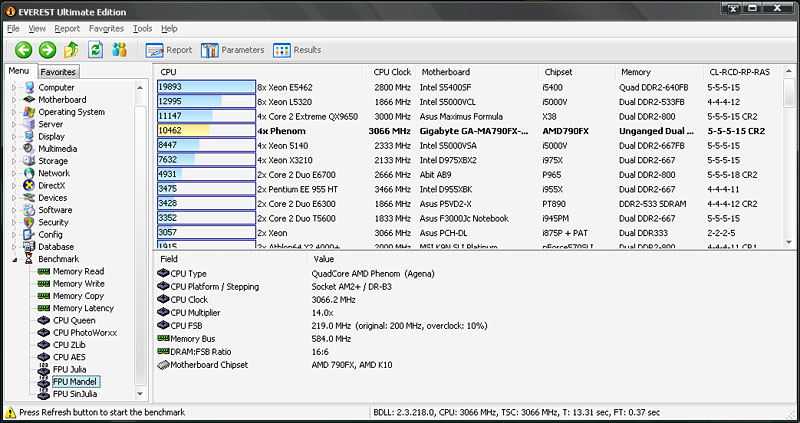Select FPU Julia benchmark
Viewport: 800px width, 423px height.
pos(69,369)
